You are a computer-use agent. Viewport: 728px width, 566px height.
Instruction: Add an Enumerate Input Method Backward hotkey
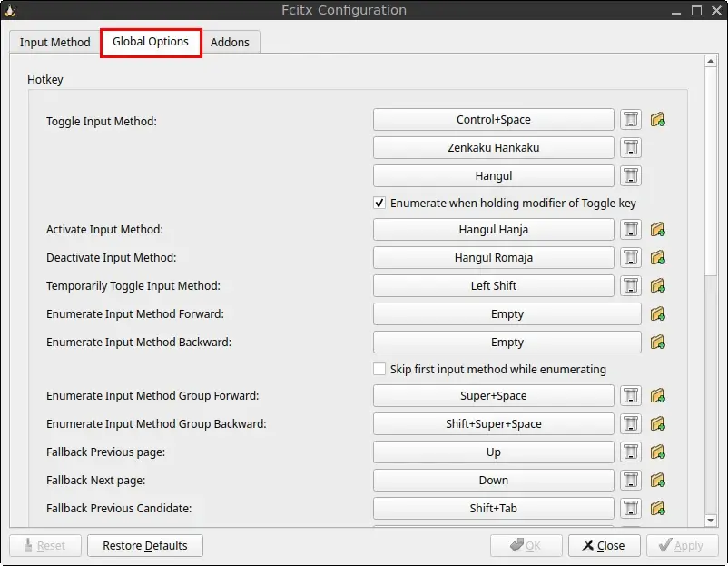657,343
